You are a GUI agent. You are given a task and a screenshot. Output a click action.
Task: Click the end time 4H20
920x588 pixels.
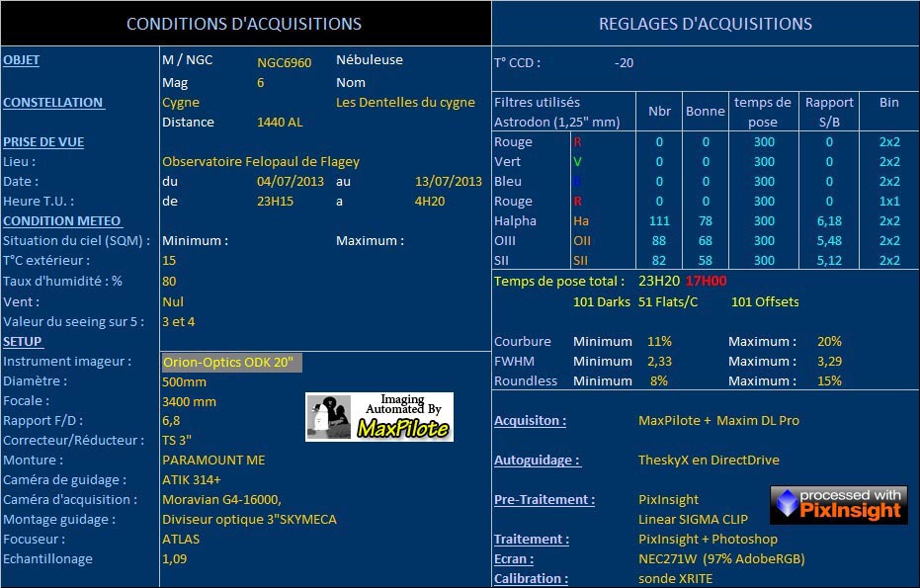(430, 202)
